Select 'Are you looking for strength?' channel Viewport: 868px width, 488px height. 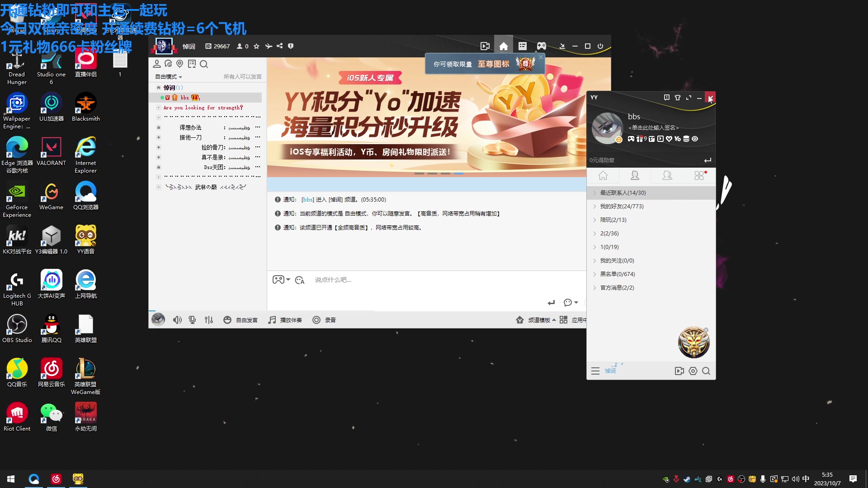coord(203,108)
